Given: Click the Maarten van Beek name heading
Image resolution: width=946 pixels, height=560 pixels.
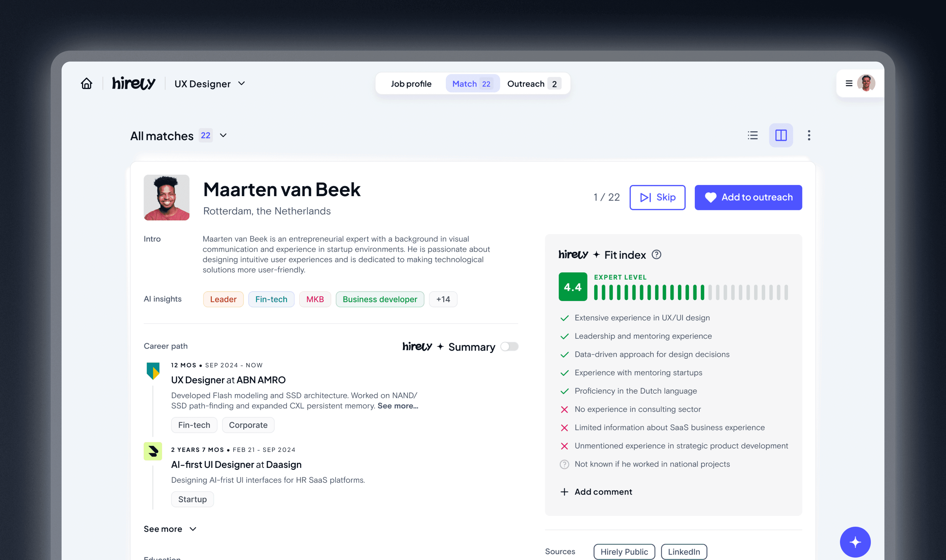Looking at the screenshot, I should (x=282, y=189).
